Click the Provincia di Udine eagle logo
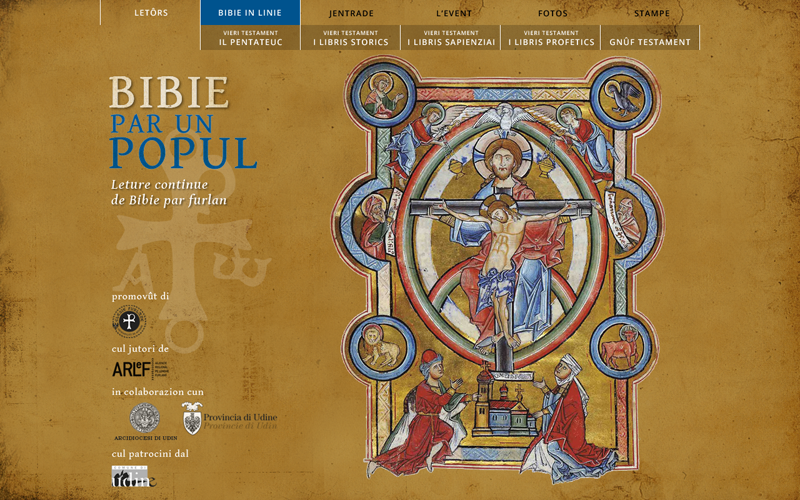 230,419
